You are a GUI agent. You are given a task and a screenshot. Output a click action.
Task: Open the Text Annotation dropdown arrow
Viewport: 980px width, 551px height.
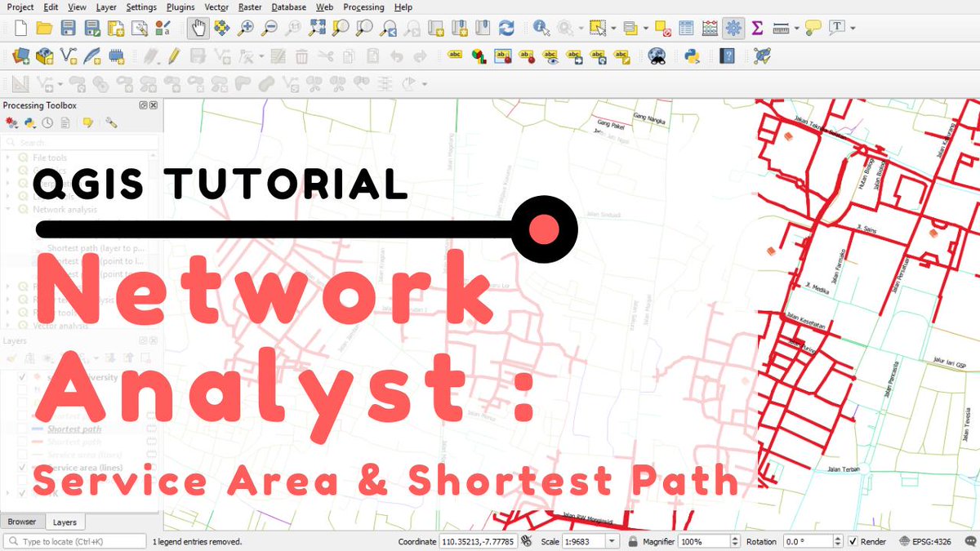[x=852, y=29]
